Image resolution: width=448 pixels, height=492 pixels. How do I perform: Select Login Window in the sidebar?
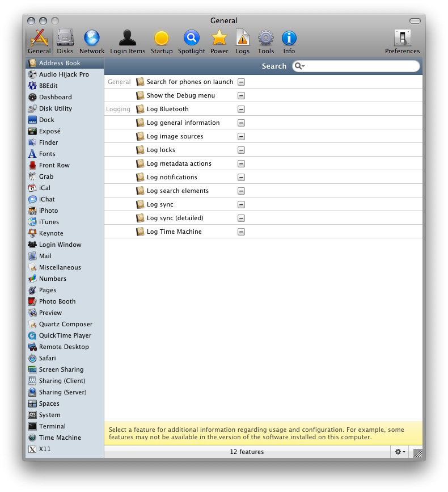(65, 245)
